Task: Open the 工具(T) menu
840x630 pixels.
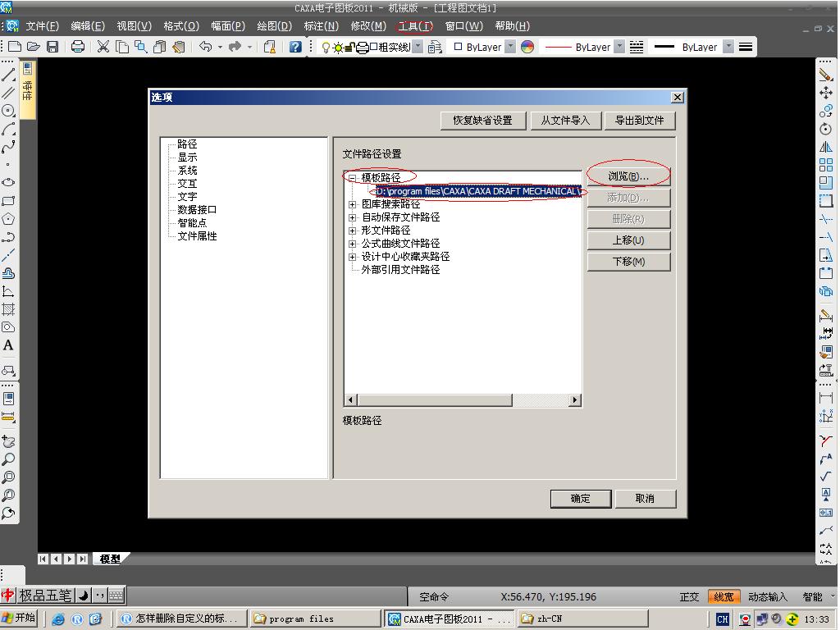Action: coord(414,25)
